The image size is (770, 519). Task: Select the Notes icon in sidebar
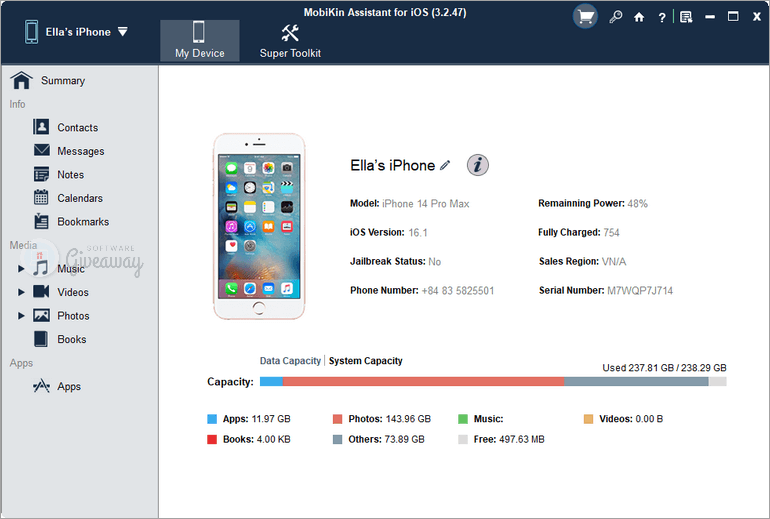pos(41,174)
